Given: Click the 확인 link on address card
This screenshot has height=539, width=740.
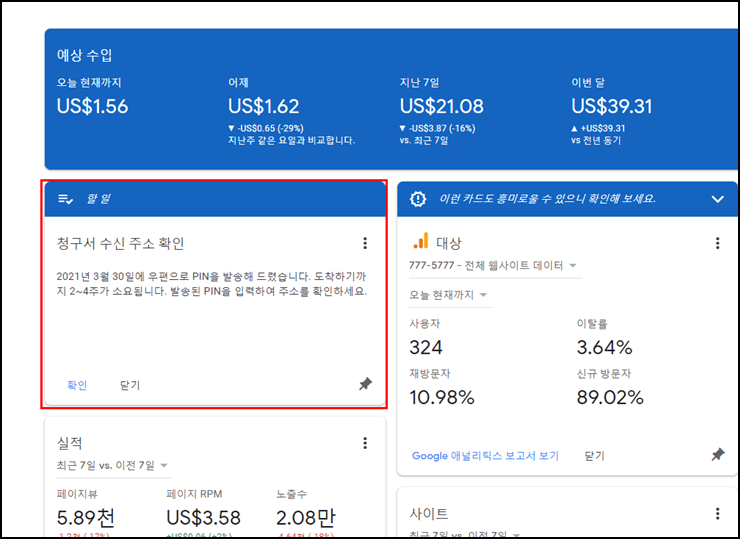Looking at the screenshot, I should click(x=77, y=385).
